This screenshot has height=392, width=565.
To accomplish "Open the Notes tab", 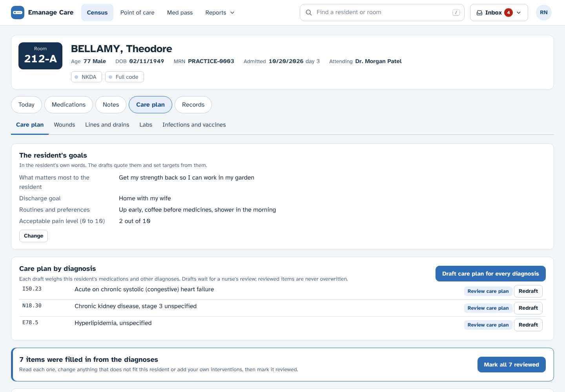I will (x=111, y=105).
